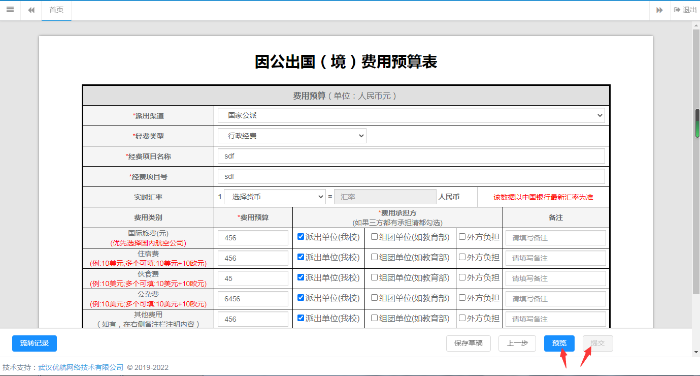The height and width of the screenshot is (376, 700).
Task: Click the 上一步 button
Action: coord(517,343)
